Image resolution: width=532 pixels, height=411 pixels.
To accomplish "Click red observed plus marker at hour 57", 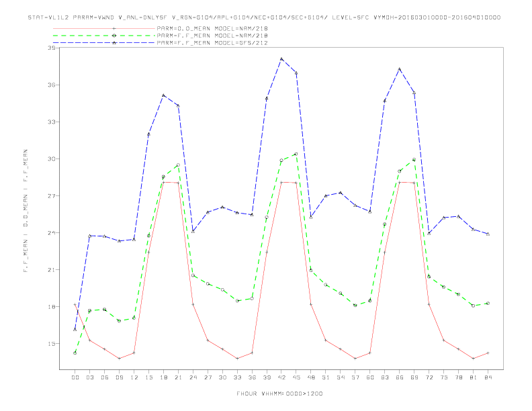I will click(x=355, y=359).
